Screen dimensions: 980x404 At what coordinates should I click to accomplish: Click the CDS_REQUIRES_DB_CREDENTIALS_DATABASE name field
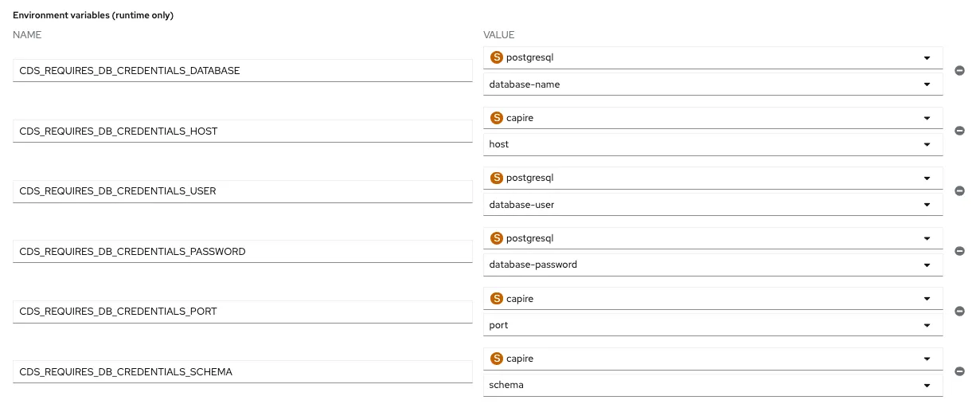point(243,71)
